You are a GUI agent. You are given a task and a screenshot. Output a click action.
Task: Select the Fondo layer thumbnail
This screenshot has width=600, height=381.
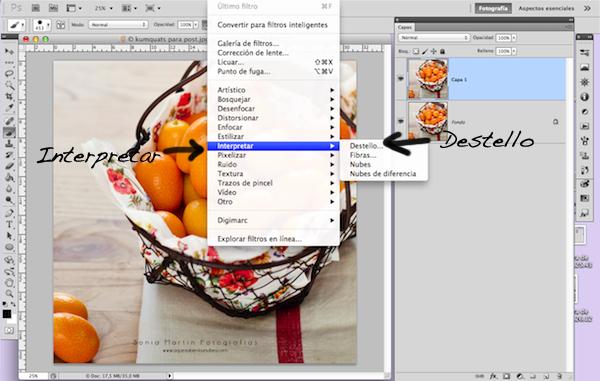tap(428, 121)
